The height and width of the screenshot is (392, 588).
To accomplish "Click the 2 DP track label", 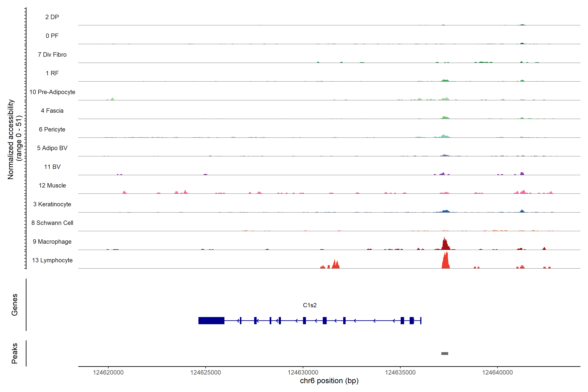I will (x=52, y=17).
